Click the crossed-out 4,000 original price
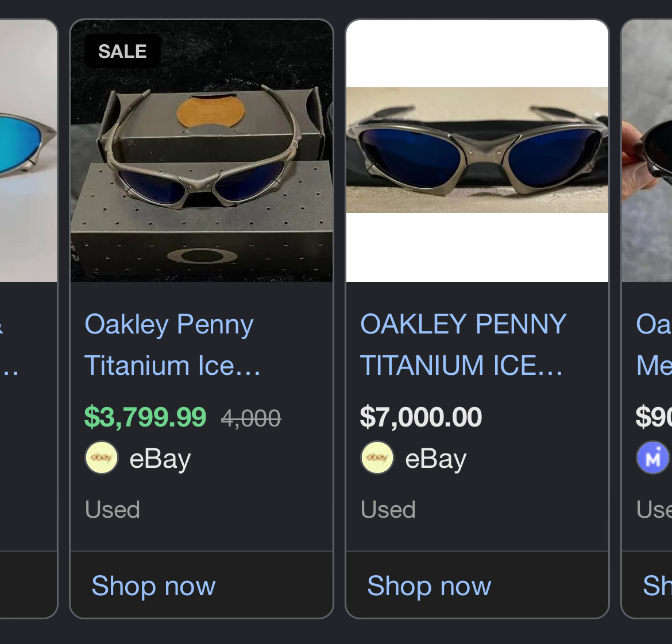This screenshot has height=644, width=672. [251, 418]
